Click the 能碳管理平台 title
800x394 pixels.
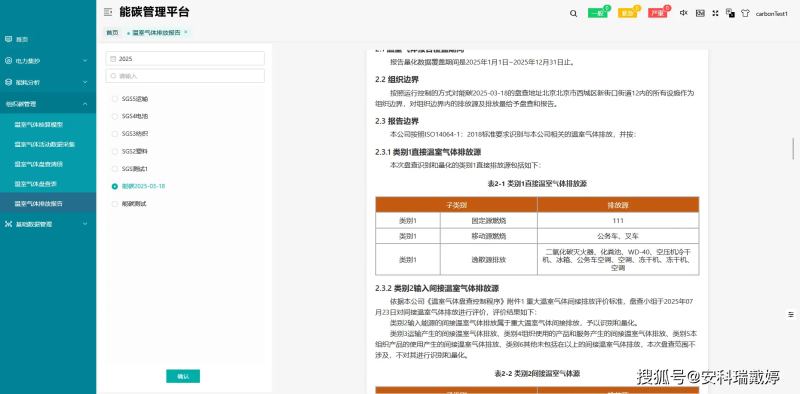pyautogui.click(x=154, y=12)
